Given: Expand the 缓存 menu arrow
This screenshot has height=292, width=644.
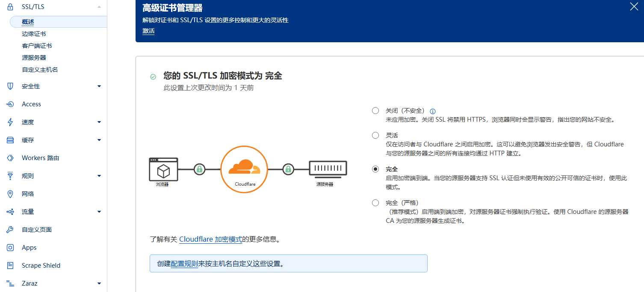Looking at the screenshot, I should coord(99,140).
